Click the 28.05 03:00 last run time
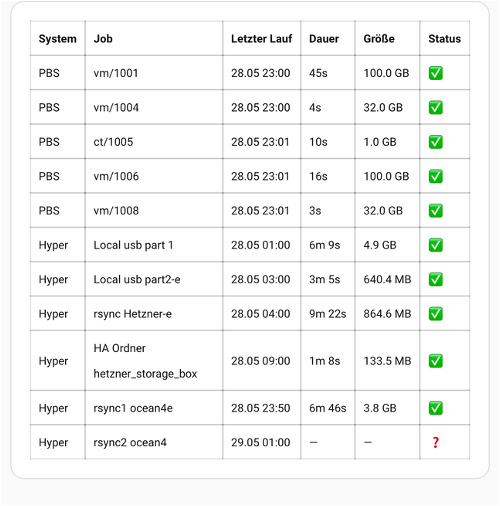Image resolution: width=500 pixels, height=506 pixels. [x=260, y=279]
